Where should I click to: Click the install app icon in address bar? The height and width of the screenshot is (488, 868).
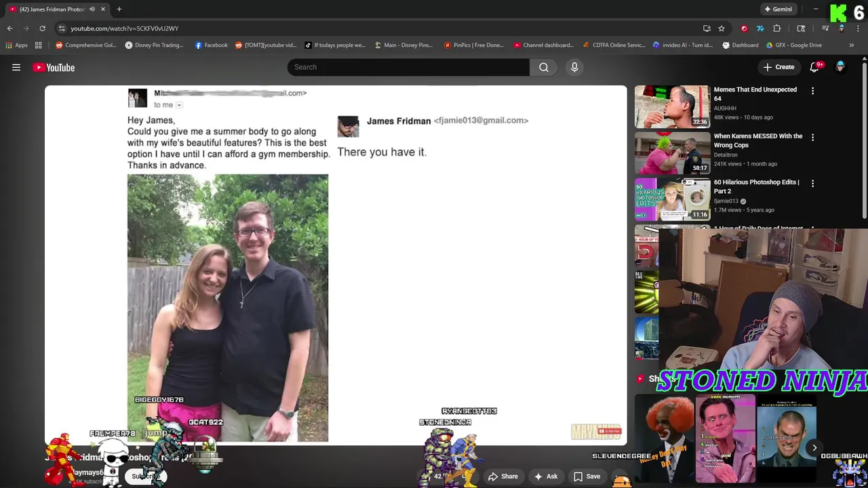pyautogui.click(x=707, y=28)
